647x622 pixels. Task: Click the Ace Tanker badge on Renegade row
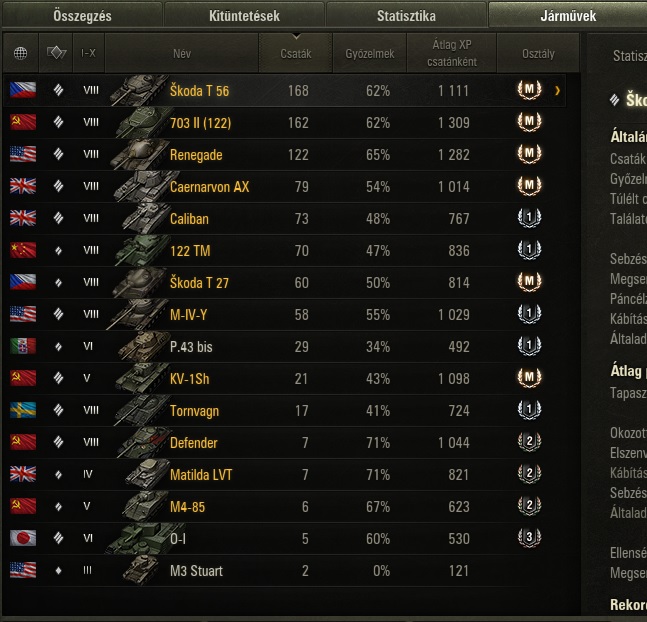[x=529, y=154]
